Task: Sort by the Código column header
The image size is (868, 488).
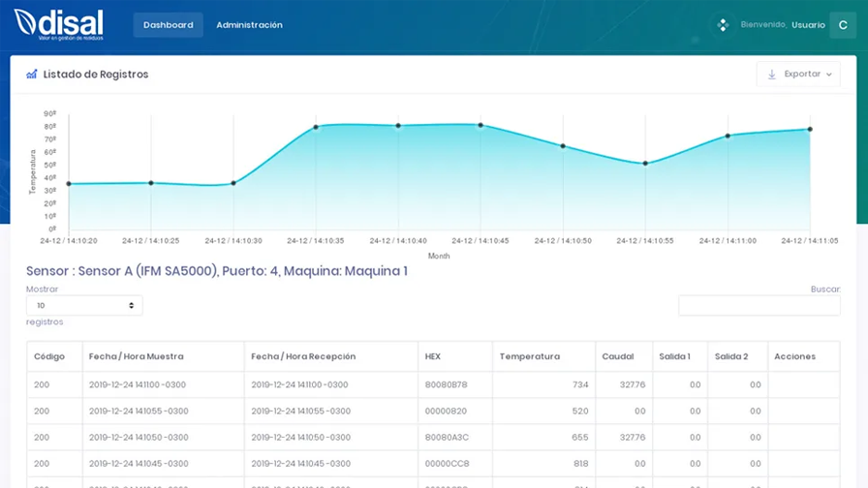Action: (49, 356)
